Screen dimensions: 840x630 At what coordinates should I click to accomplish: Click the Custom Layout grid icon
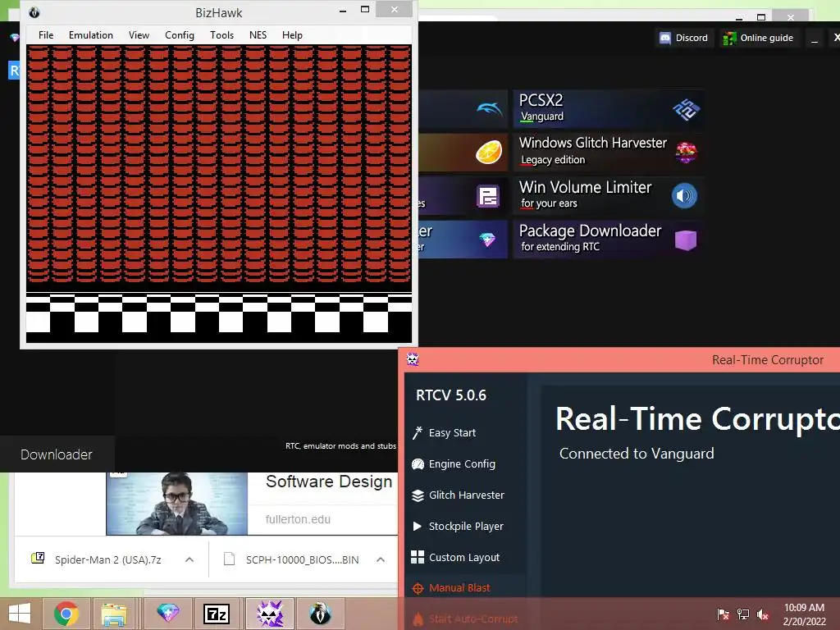pyautogui.click(x=418, y=557)
